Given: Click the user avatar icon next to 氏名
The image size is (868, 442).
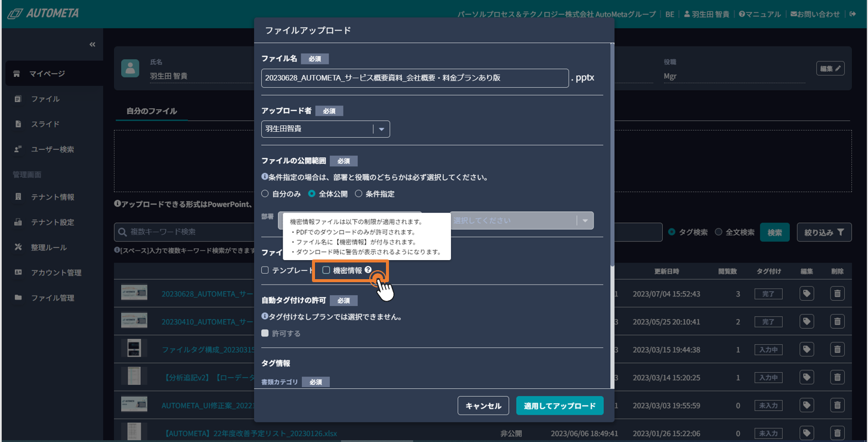Looking at the screenshot, I should click(130, 68).
